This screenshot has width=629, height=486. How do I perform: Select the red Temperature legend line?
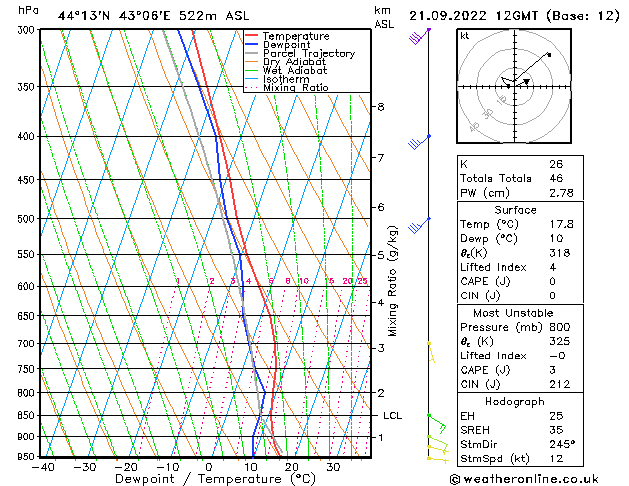point(252,36)
